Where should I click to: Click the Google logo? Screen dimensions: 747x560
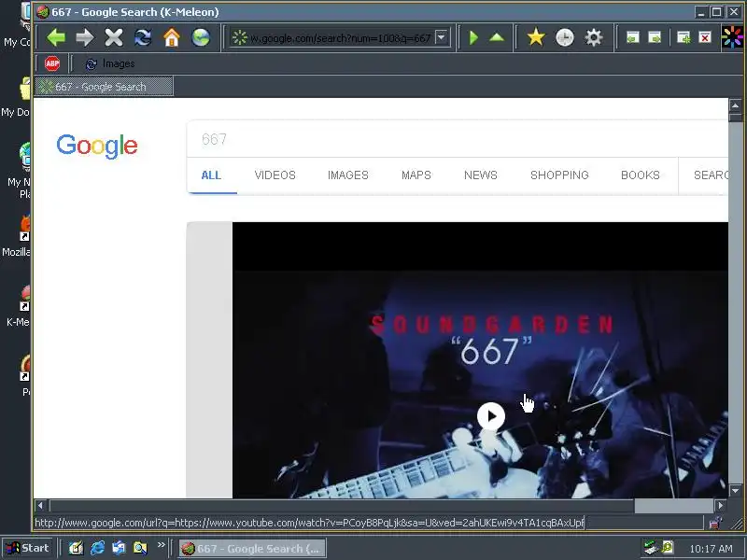point(97,146)
